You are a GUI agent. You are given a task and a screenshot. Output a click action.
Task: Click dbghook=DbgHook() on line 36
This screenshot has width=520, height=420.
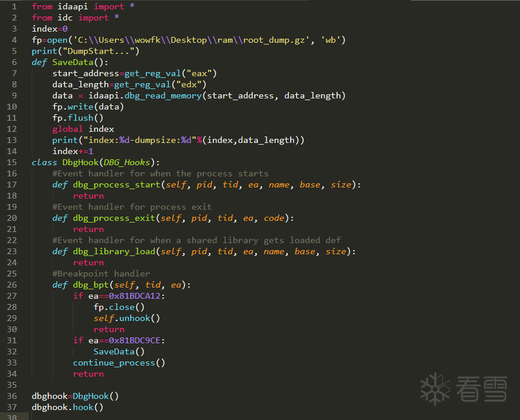(x=75, y=396)
